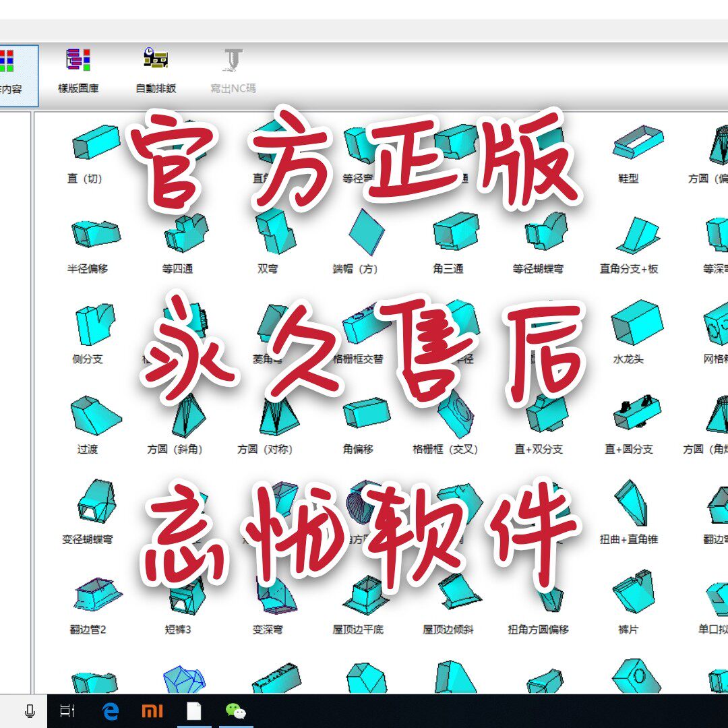Viewport: 728px width, 728px height.
Task: Switch to the white document taskbar app
Action: tap(193, 711)
